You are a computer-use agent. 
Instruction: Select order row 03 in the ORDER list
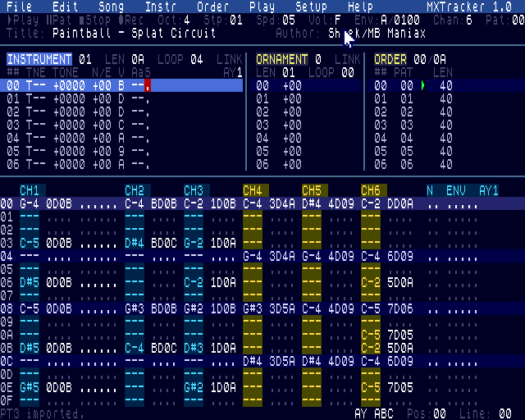tap(413, 126)
